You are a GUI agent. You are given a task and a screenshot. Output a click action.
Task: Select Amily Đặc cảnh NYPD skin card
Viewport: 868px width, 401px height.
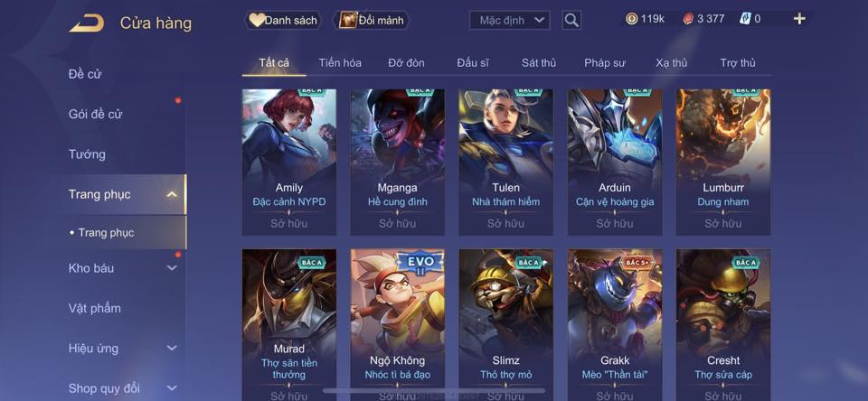289,162
